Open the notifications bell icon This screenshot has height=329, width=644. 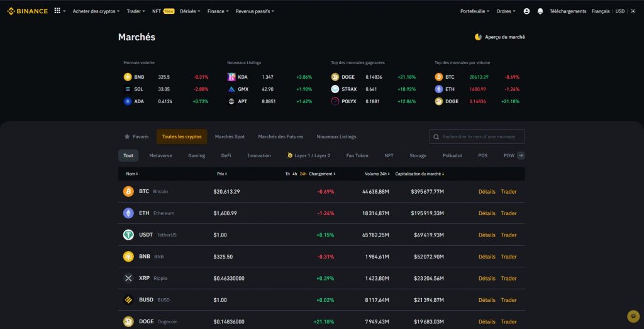540,11
